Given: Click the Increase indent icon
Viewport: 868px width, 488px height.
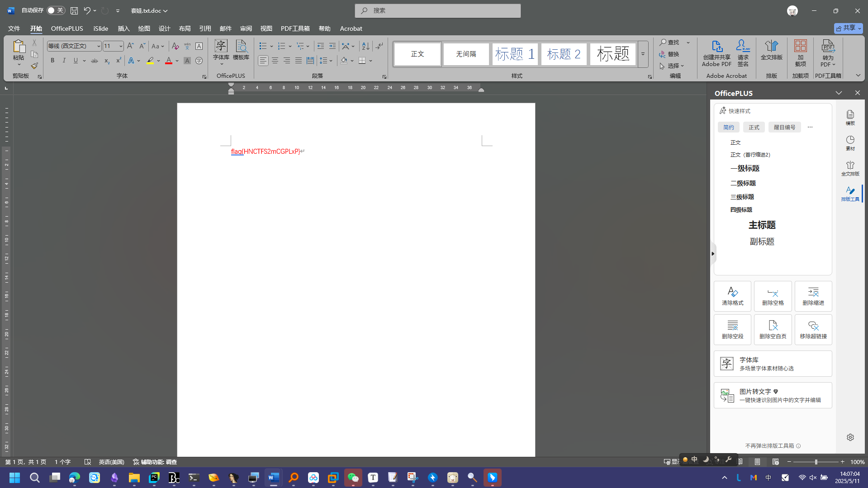Looking at the screenshot, I should 332,46.
